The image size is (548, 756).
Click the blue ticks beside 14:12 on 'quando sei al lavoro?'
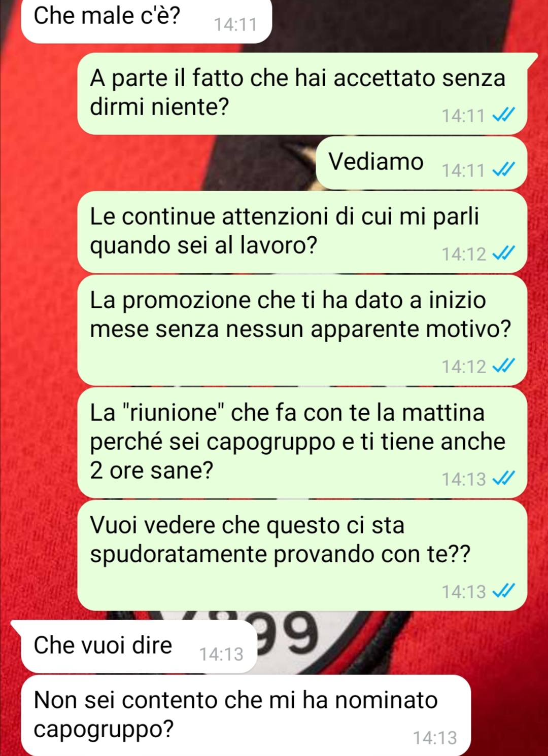[x=504, y=254]
